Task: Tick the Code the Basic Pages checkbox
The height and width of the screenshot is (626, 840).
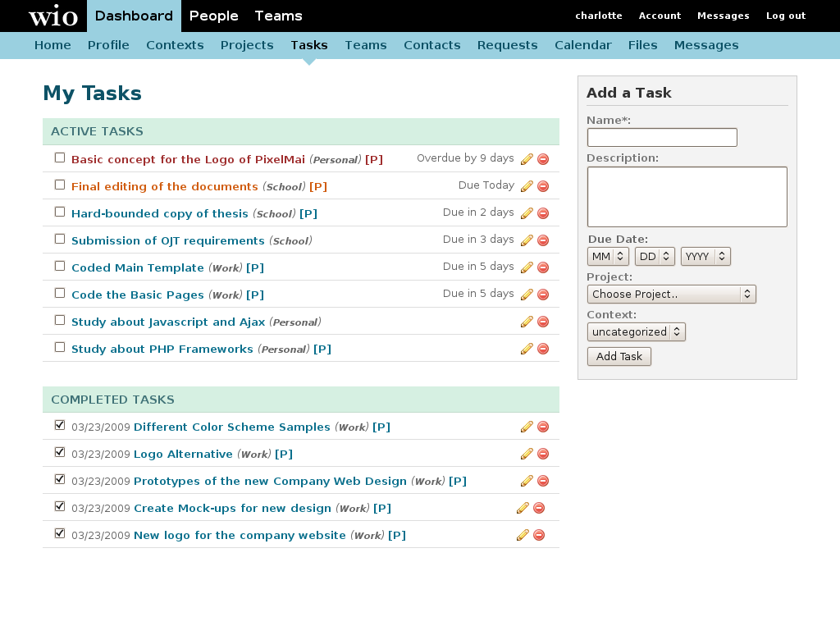Action: [60, 293]
